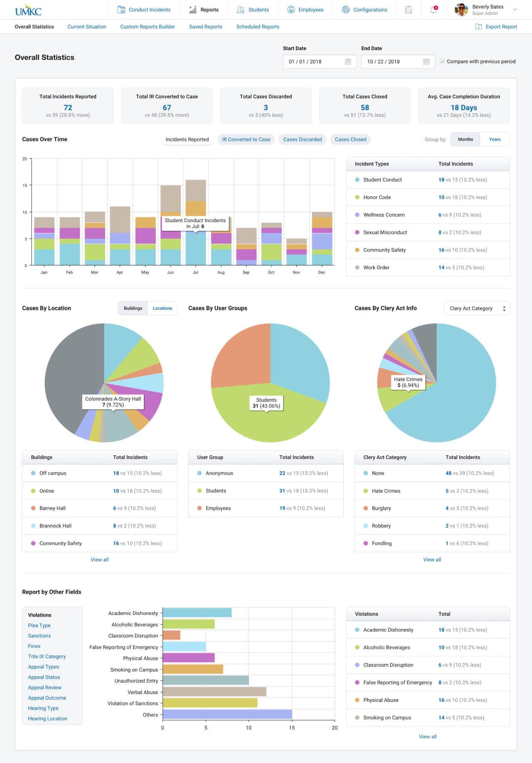This screenshot has height=763, width=532.
Task: Select Title IX Category field
Action: click(47, 657)
